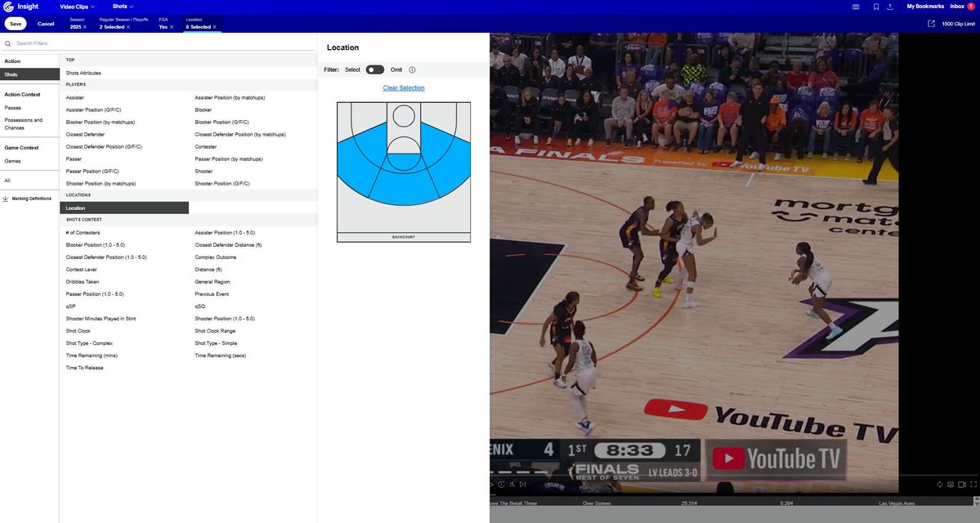
Task: Click the rewind timer icon in player
Action: (501, 485)
